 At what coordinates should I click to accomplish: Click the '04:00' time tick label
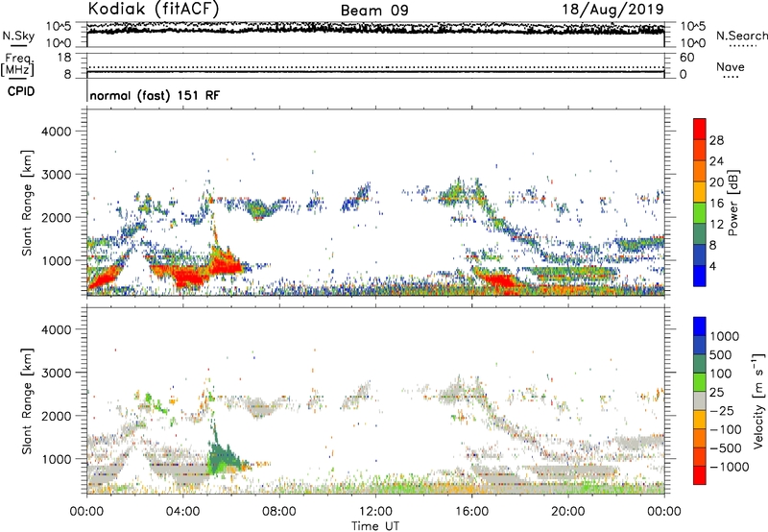(x=182, y=512)
